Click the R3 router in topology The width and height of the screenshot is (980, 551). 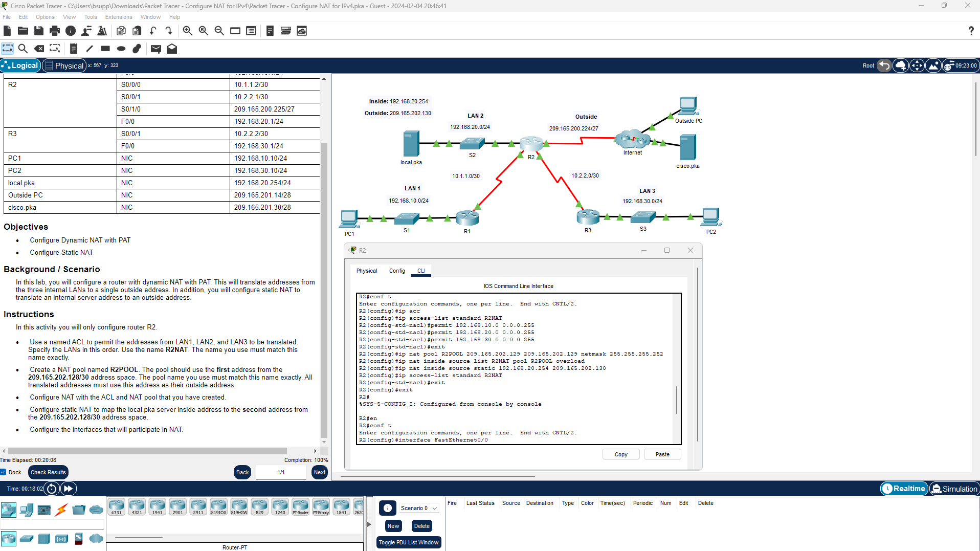pyautogui.click(x=588, y=217)
